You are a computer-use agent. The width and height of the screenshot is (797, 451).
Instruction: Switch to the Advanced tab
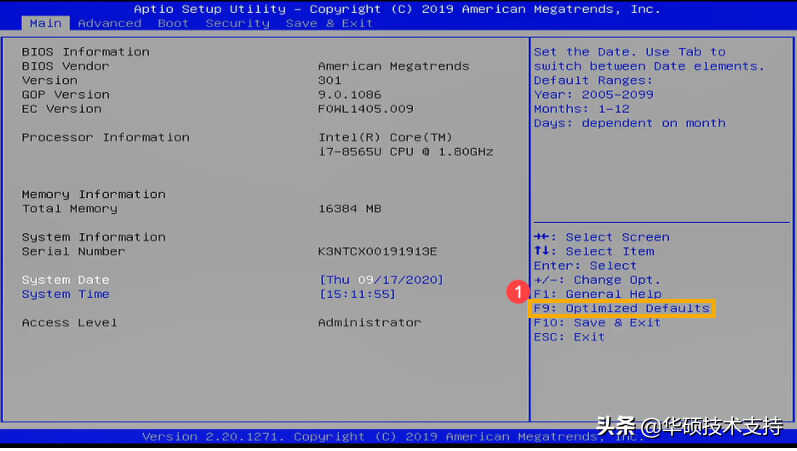coord(110,23)
